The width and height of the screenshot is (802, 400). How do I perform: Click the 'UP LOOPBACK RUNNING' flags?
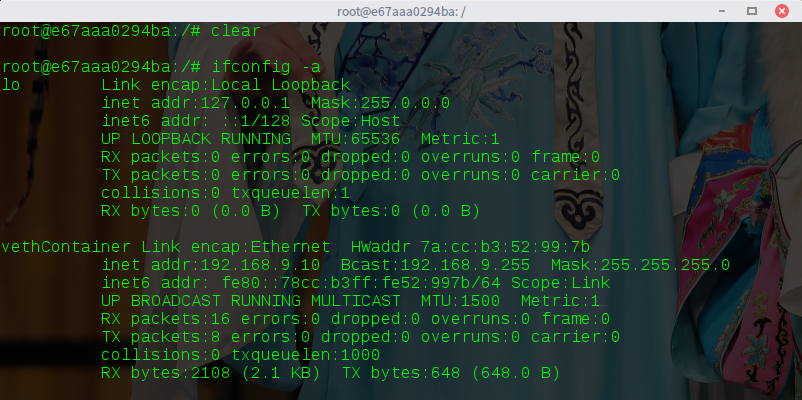coord(196,139)
